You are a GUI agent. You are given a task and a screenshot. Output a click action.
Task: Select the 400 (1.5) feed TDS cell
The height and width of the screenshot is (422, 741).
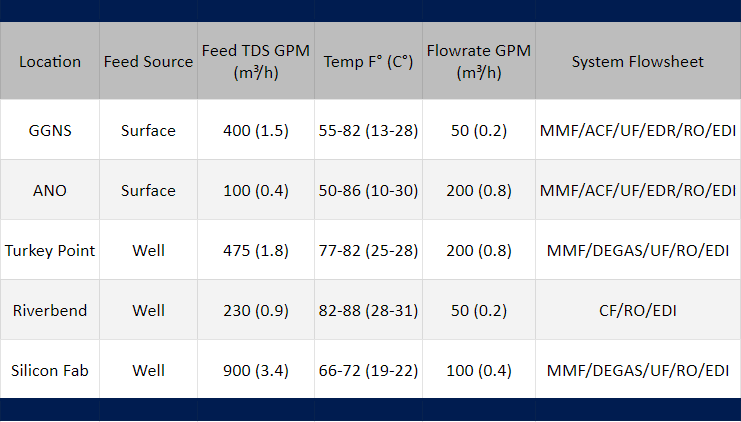256,130
